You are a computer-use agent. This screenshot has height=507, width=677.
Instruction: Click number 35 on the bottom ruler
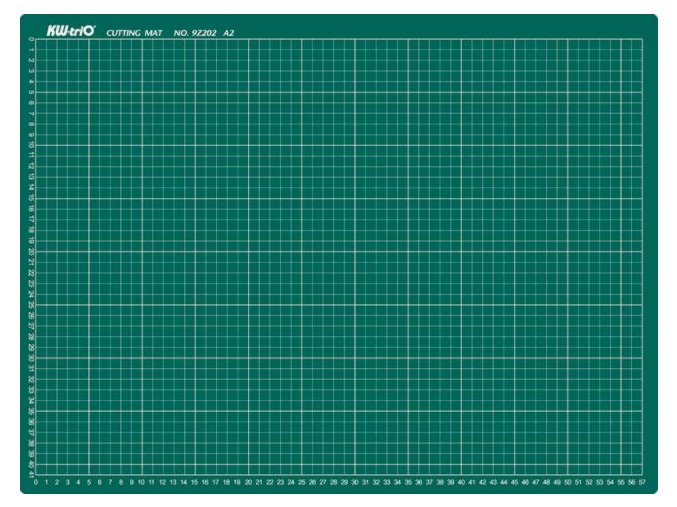coord(408,482)
